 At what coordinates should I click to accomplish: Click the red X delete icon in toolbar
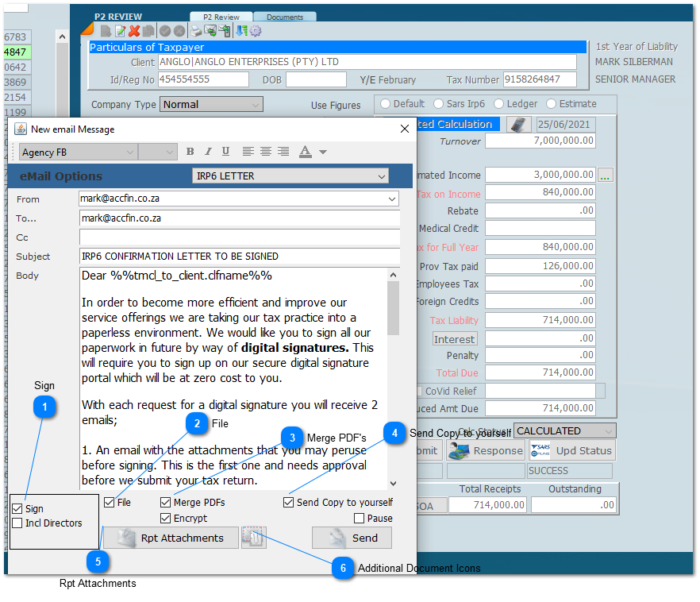coord(133,31)
